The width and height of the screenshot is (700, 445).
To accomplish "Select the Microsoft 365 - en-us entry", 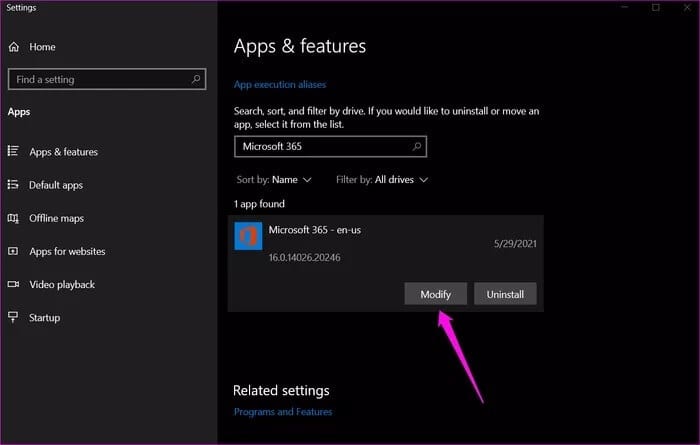I will pyautogui.click(x=386, y=263).
